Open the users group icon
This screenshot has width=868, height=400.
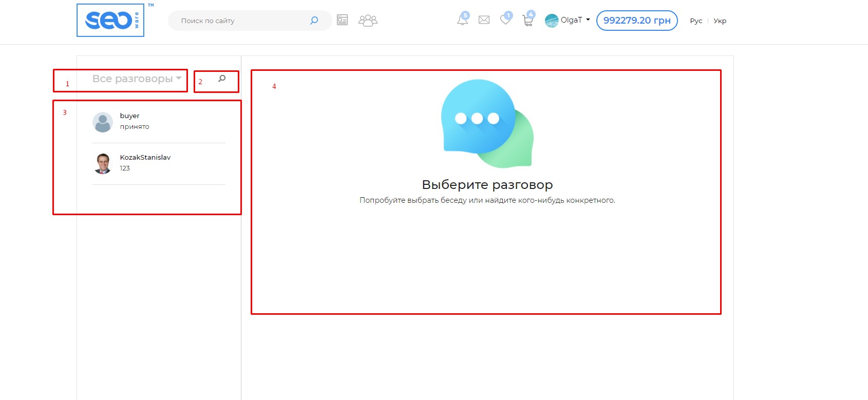(x=368, y=21)
